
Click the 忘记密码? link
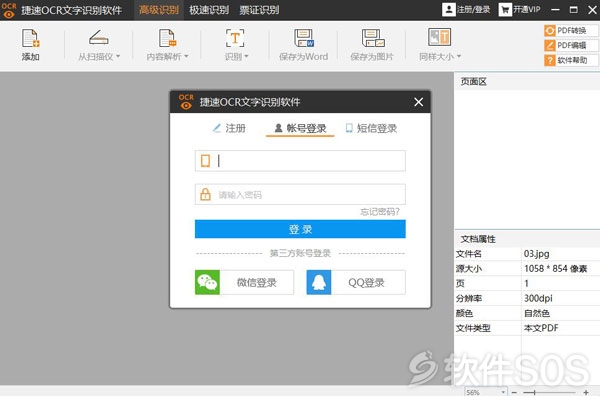[380, 212]
